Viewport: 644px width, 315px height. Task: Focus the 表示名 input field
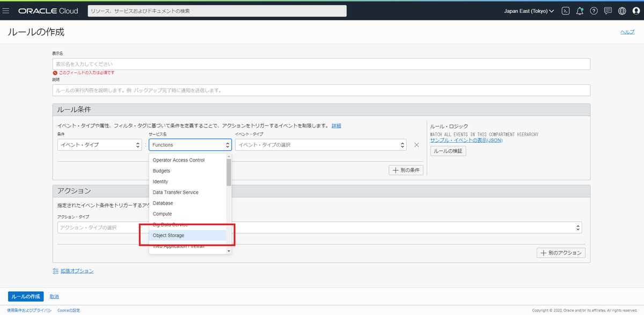(321, 64)
